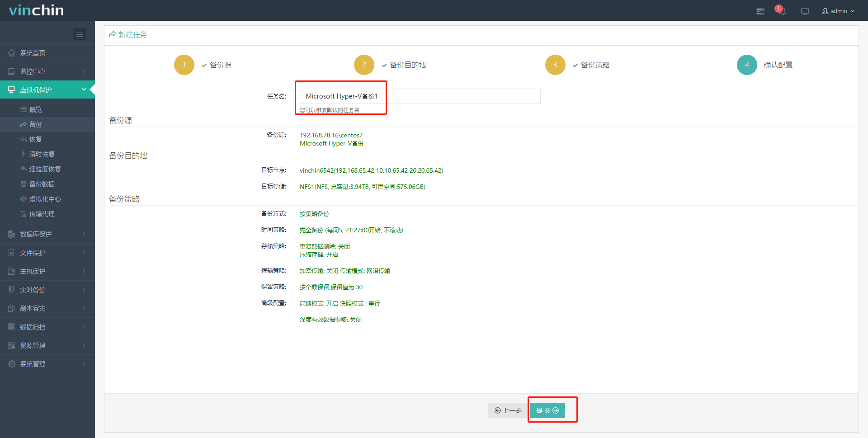Click the 主机保护 host icon

[11, 271]
